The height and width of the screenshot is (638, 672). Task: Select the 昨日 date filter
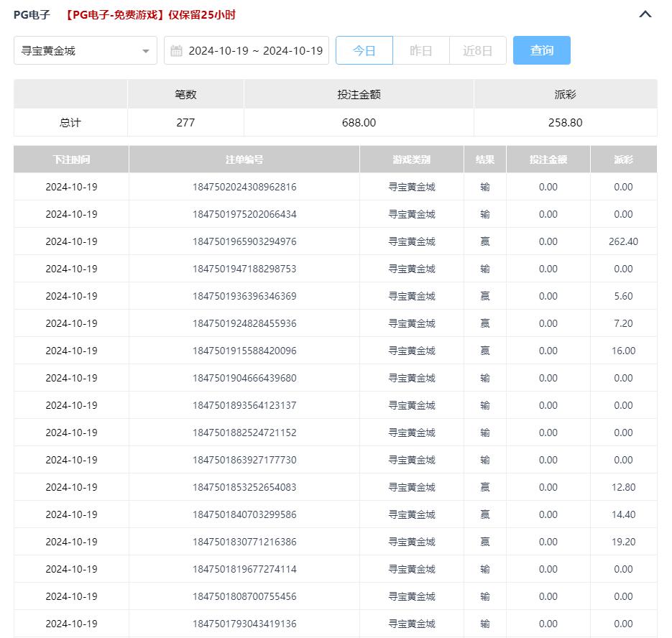click(421, 51)
